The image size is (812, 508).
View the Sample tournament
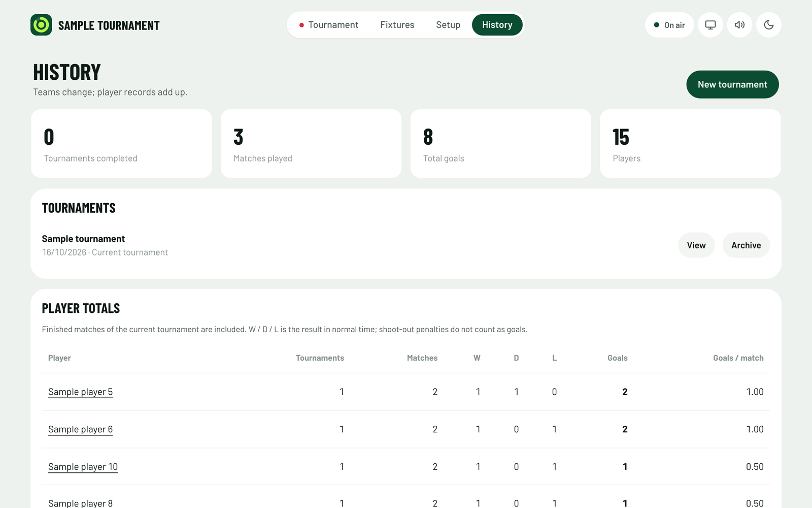pos(696,245)
